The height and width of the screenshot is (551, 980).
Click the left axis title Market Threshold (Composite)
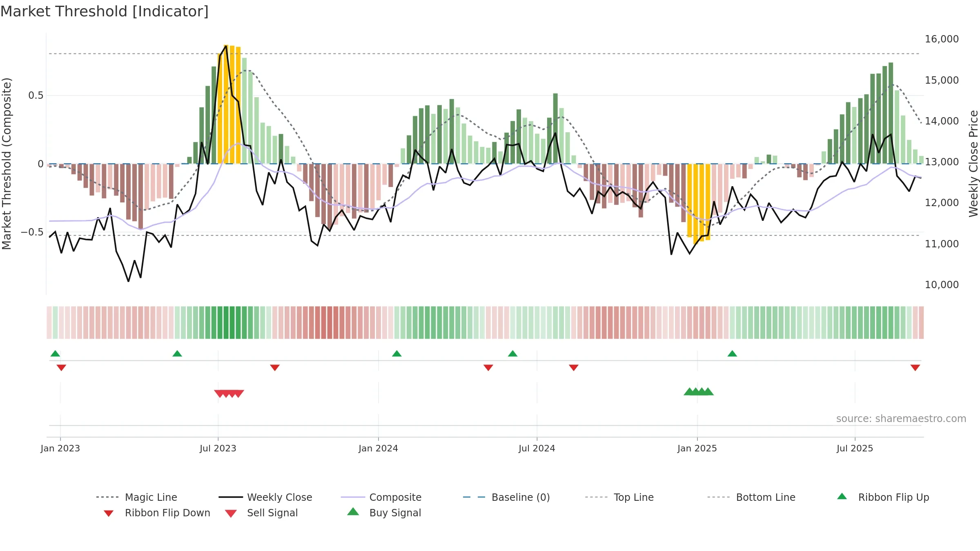pos(7,164)
